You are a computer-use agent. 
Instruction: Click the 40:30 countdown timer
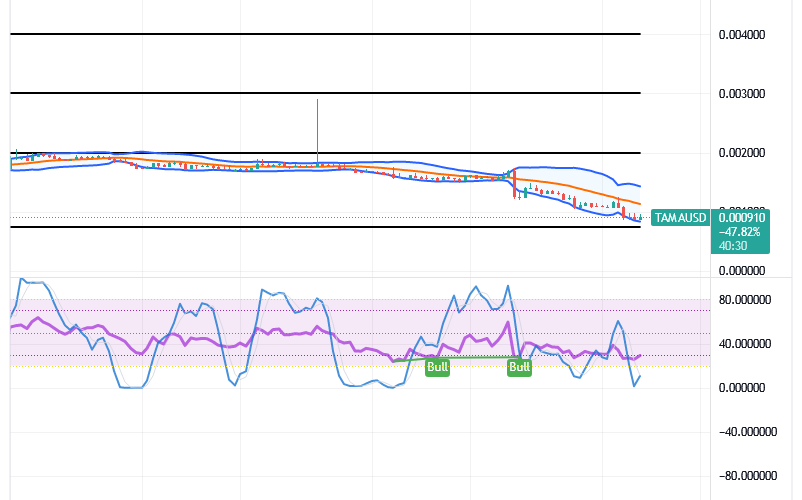tap(733, 246)
